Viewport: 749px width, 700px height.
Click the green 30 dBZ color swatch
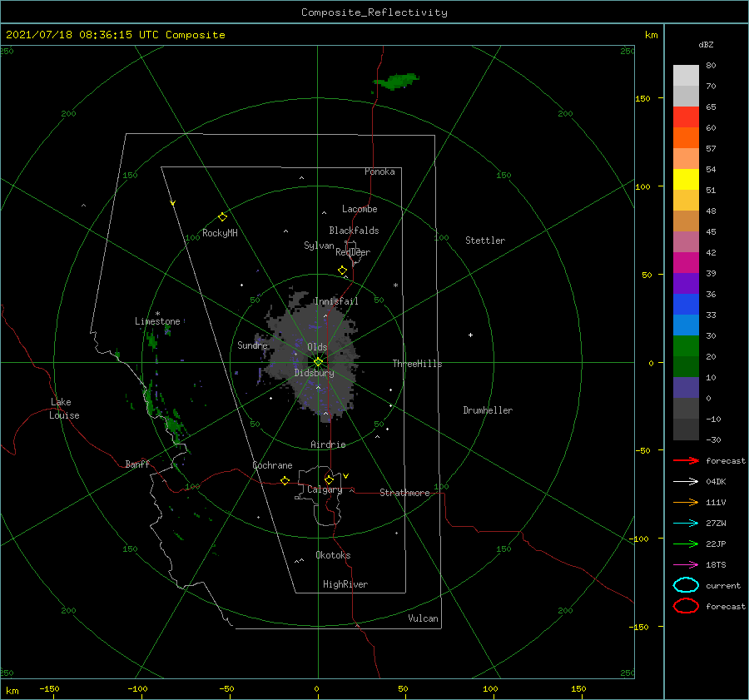click(686, 345)
